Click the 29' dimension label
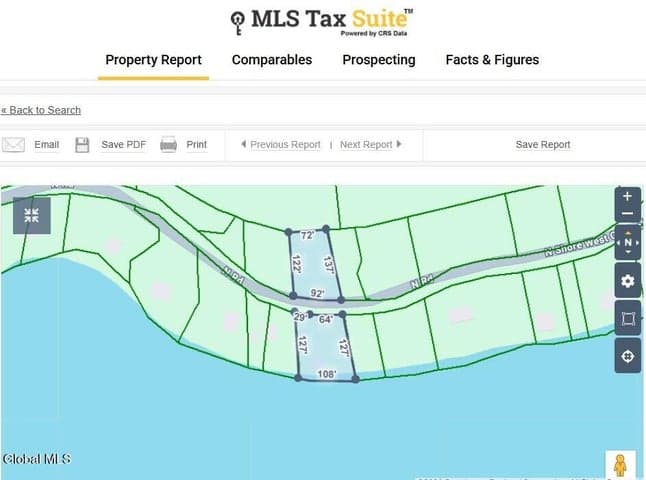646x480 pixels. [x=300, y=317]
